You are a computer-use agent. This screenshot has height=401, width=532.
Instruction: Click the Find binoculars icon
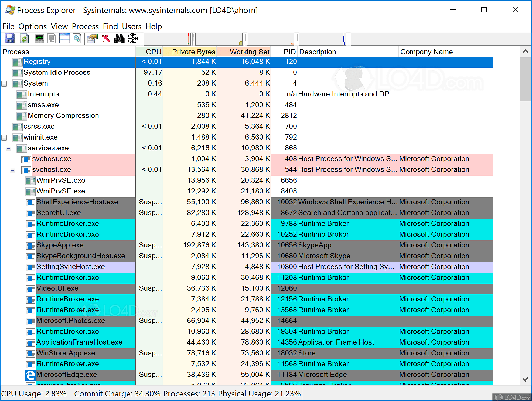tap(120, 39)
